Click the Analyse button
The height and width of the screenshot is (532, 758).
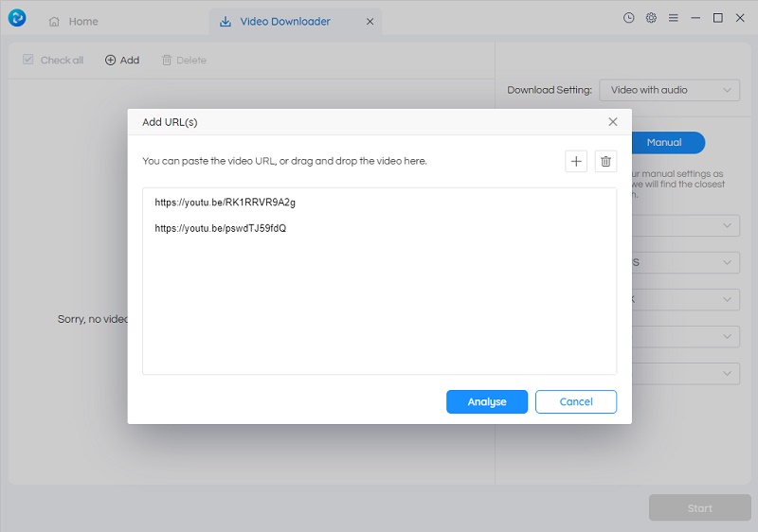(x=487, y=401)
